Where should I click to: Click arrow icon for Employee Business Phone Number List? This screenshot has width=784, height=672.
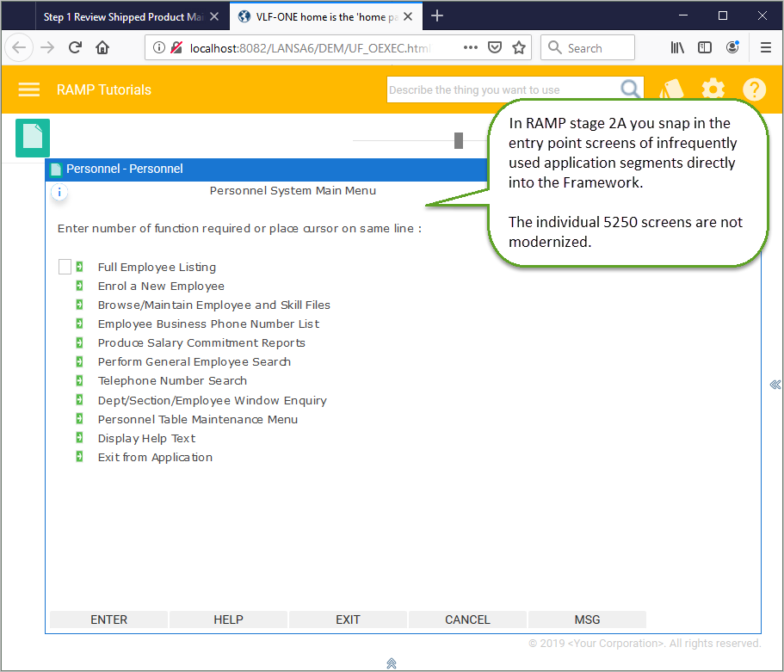[x=79, y=324]
